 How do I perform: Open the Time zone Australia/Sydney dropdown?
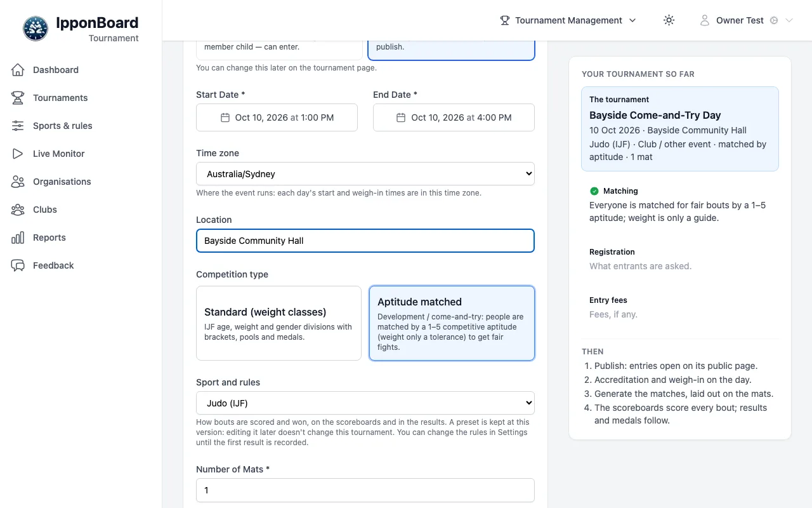(x=365, y=173)
